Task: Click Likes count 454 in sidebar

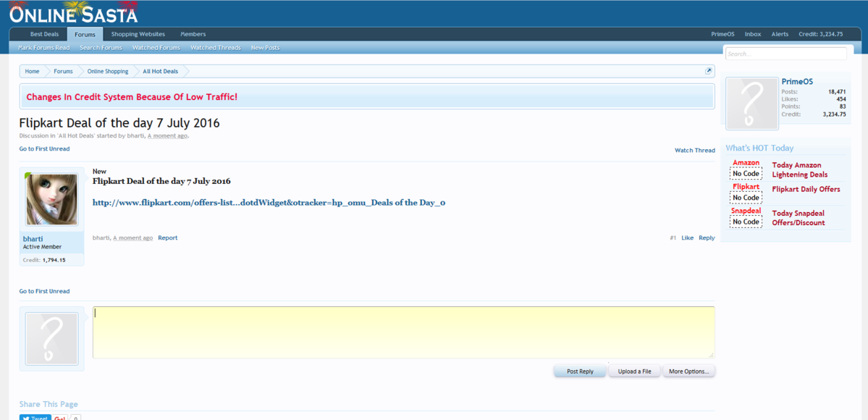Action: point(841,99)
